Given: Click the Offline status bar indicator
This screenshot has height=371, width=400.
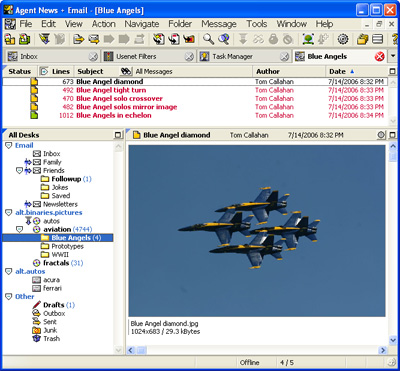Looking at the screenshot, I should pyautogui.click(x=250, y=363).
